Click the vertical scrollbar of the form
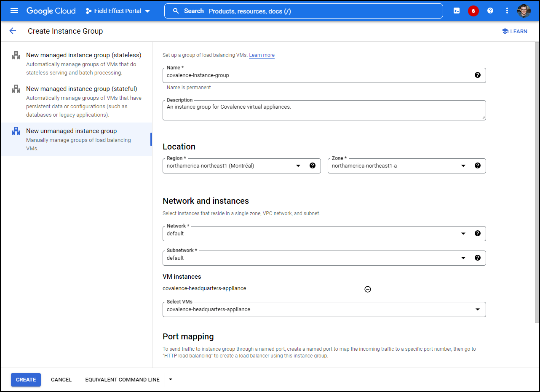This screenshot has width=540, height=392. coord(537,182)
